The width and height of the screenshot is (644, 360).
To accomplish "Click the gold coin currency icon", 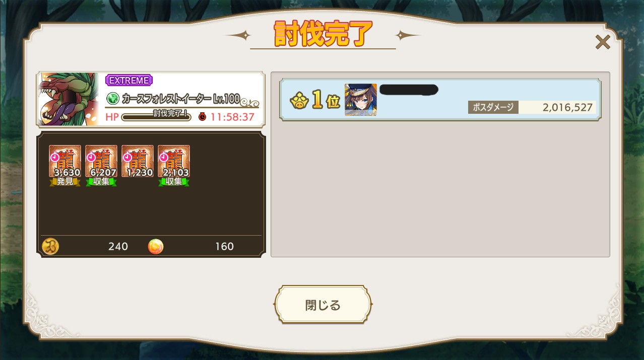I will (x=50, y=246).
